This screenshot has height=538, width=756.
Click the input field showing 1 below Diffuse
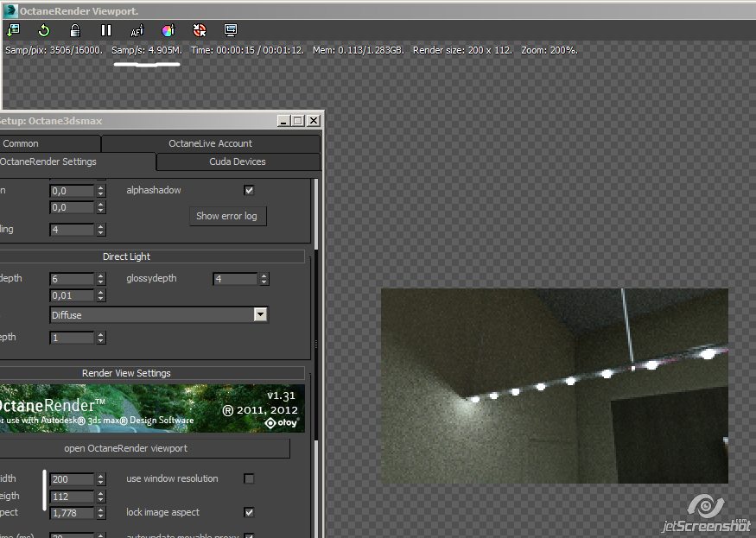[x=73, y=338]
